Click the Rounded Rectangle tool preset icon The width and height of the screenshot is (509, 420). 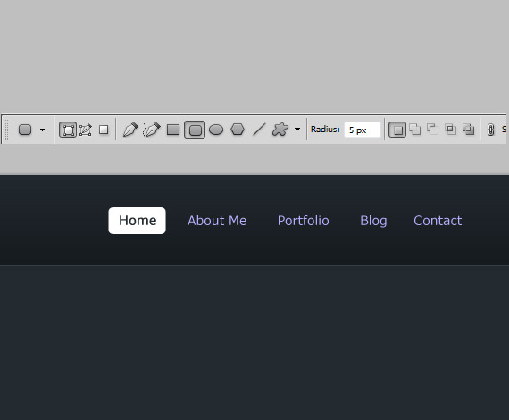coord(25,130)
